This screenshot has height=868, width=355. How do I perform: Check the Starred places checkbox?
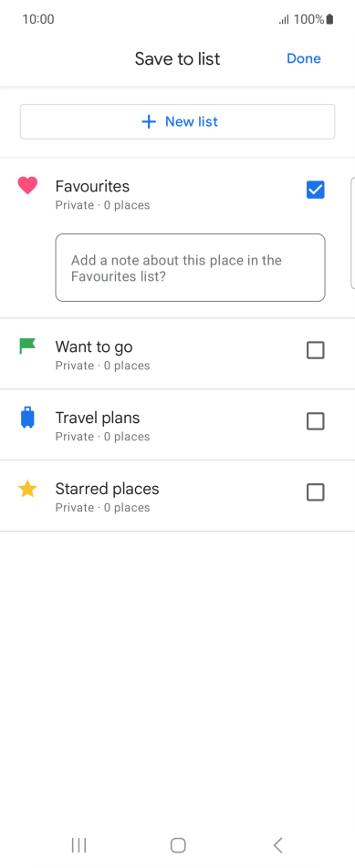[x=315, y=492]
